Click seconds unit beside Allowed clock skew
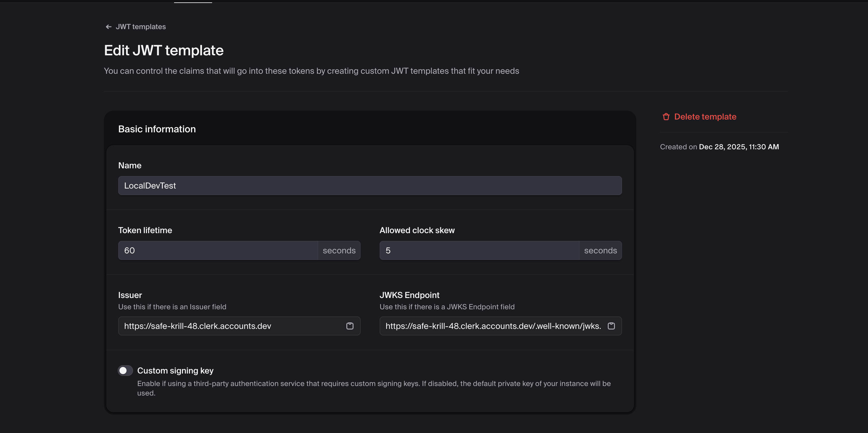This screenshot has height=433, width=868. point(600,251)
